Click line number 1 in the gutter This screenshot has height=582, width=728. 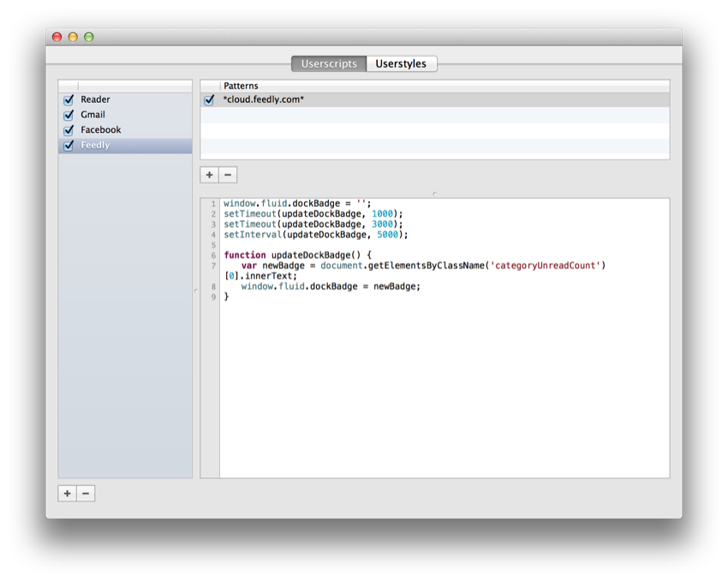[x=213, y=203]
